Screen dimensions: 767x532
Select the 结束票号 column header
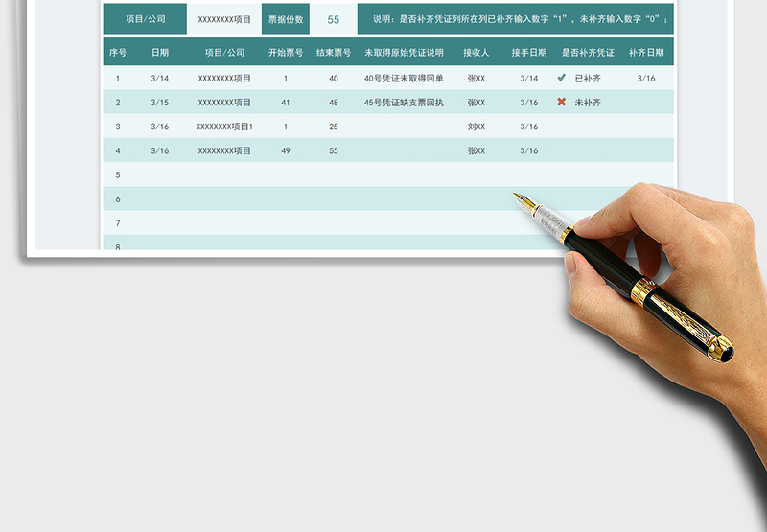point(334,53)
